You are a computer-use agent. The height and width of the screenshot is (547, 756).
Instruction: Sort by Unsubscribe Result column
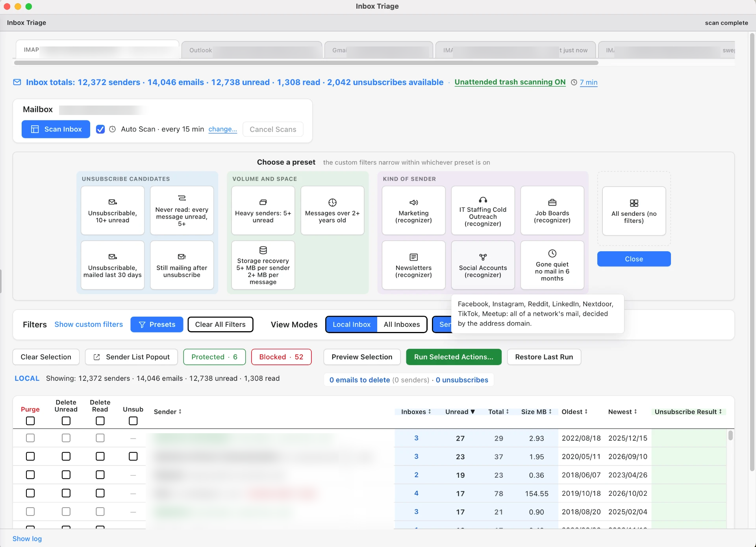coord(688,412)
